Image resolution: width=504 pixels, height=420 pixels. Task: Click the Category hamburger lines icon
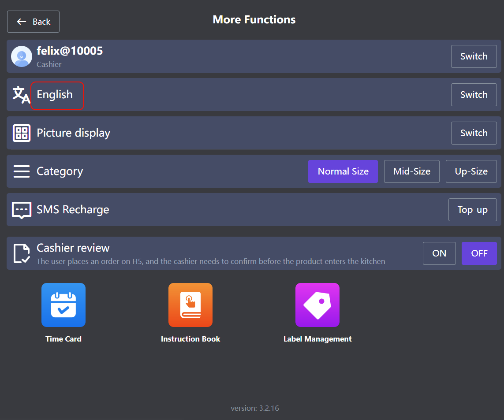click(22, 171)
